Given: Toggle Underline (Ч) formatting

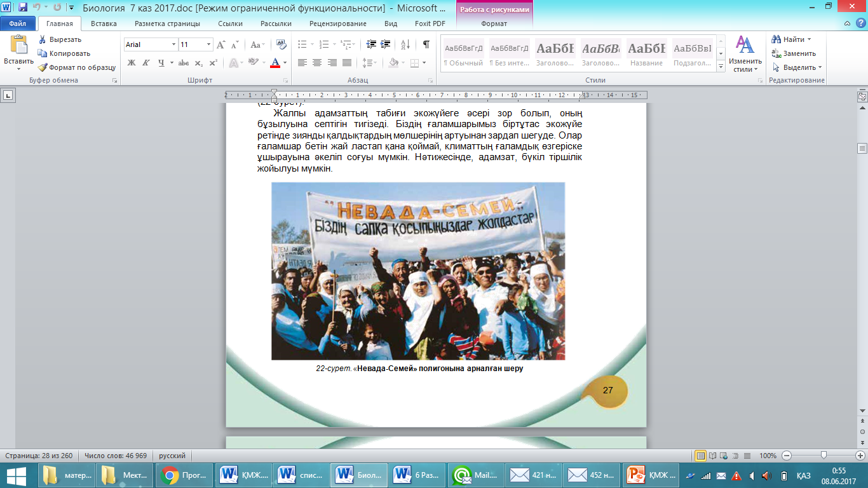Looking at the screenshot, I should click(x=161, y=63).
